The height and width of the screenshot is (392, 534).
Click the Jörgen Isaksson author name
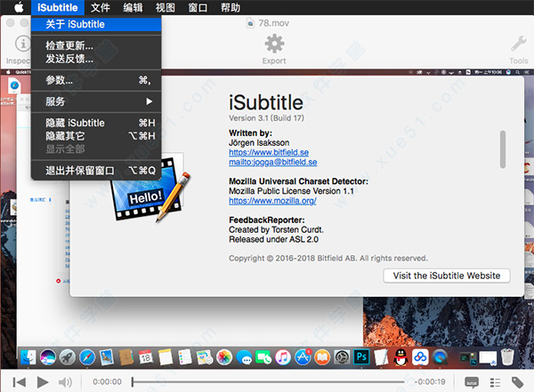click(x=259, y=142)
